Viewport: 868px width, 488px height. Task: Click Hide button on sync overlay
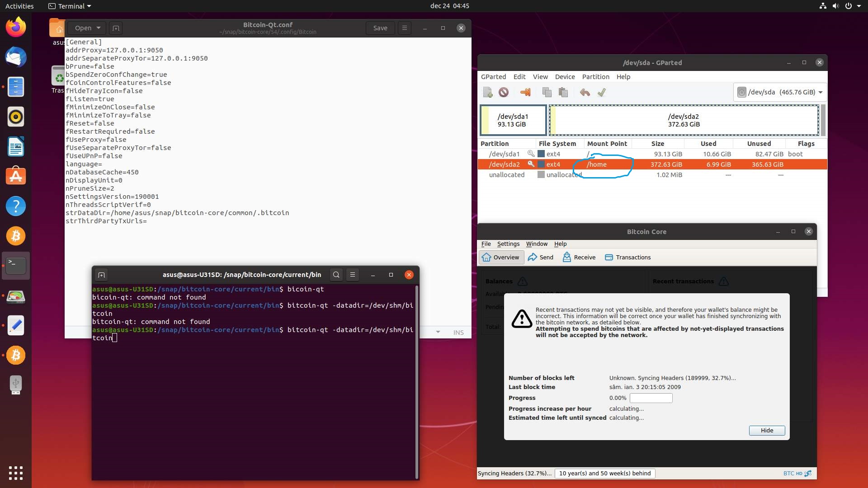pyautogui.click(x=767, y=430)
